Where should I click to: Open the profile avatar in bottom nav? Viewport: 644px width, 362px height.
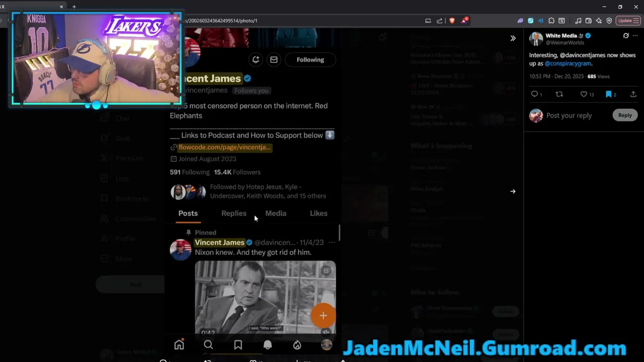pos(327,345)
